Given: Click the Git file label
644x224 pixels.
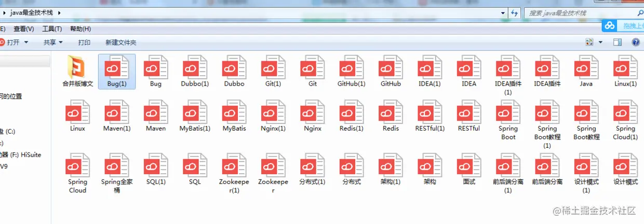Looking at the screenshot, I should [x=313, y=83].
